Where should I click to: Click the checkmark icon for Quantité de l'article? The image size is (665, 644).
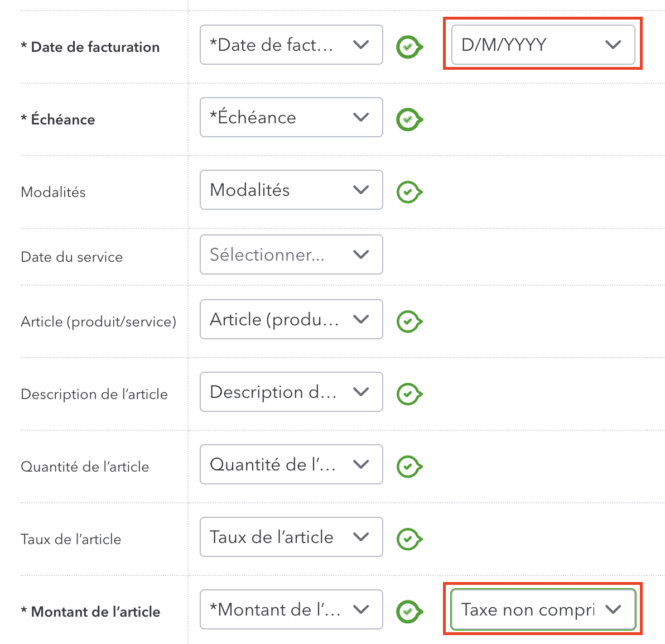[x=409, y=467]
